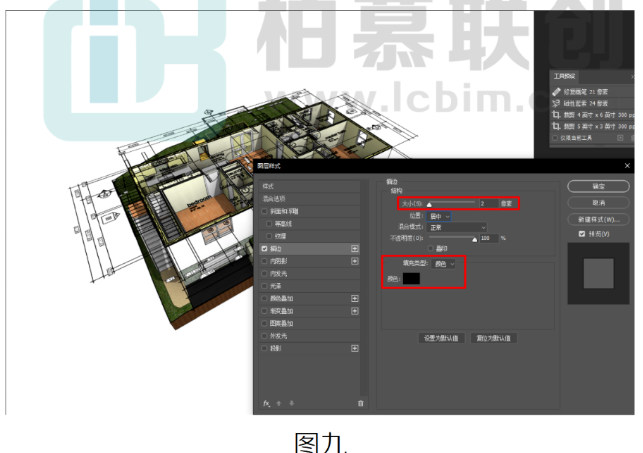Select the 样式 item in the styles list
Image resolution: width=643 pixels, height=453 pixels.
click(310, 187)
